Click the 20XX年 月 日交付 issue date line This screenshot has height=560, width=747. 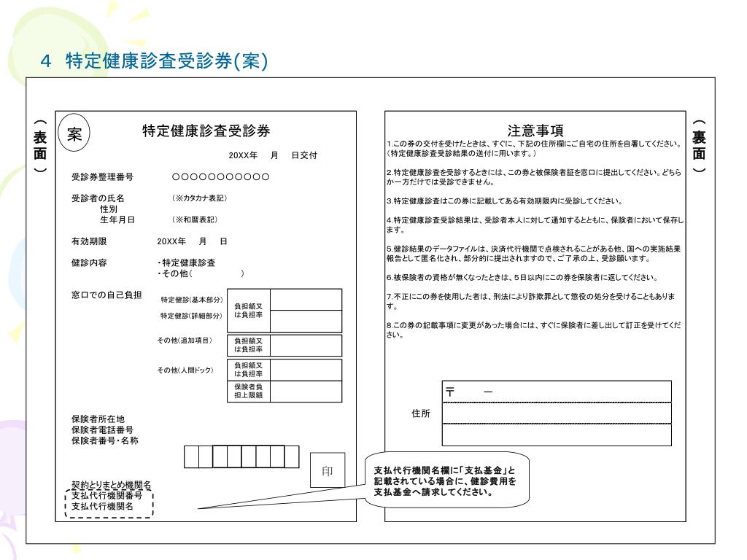pyautogui.click(x=273, y=155)
